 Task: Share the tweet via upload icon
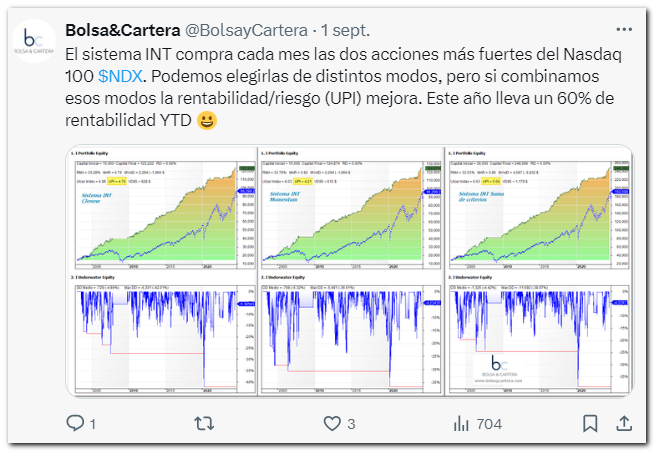624,423
